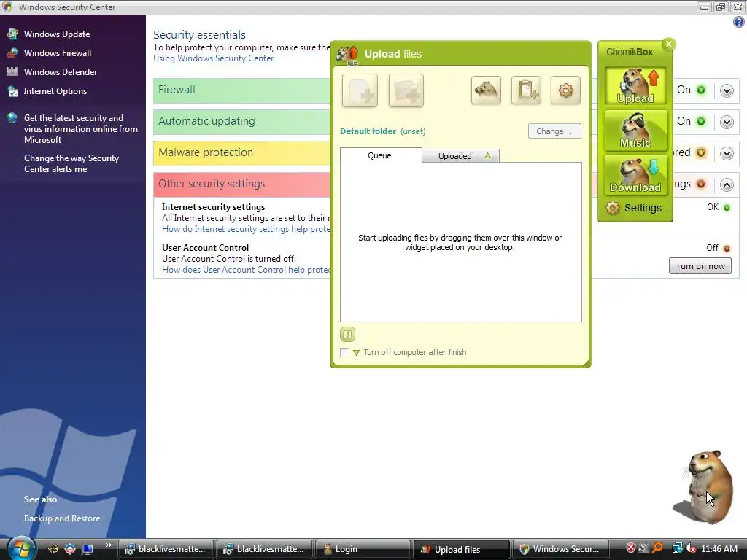Open ChomikBox Music hamster button
Image resolution: width=747 pixels, height=560 pixels.
coord(635,131)
